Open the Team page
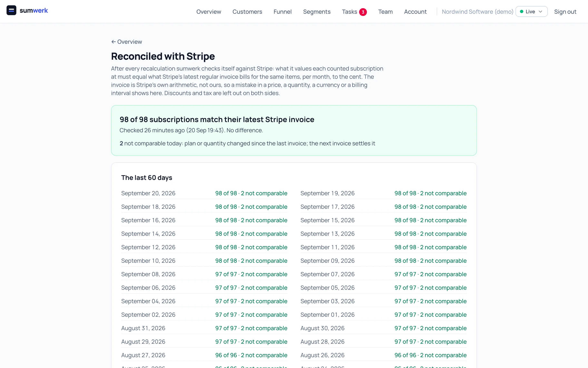Image resolution: width=588 pixels, height=368 pixels. (x=385, y=12)
